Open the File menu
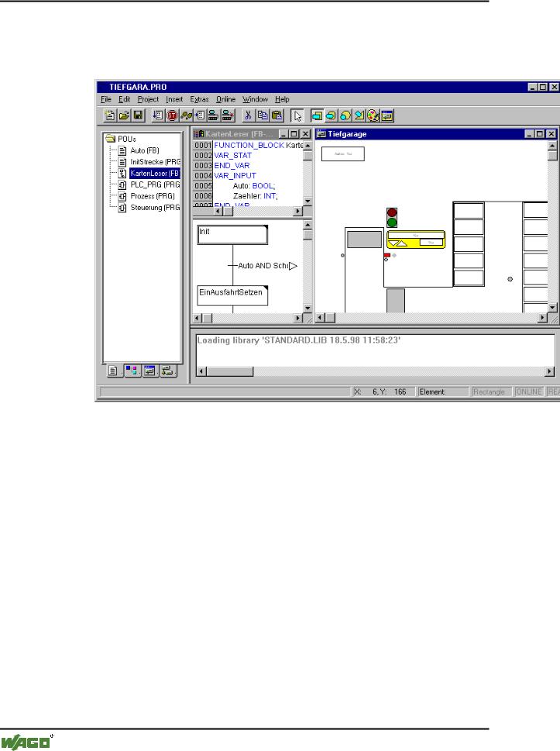The width and height of the screenshot is (560, 751). (x=106, y=99)
